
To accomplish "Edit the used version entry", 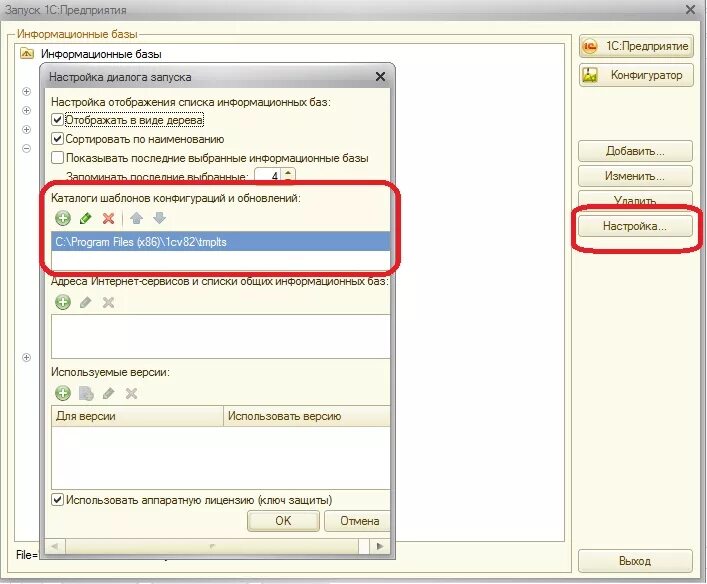I will pos(108,393).
